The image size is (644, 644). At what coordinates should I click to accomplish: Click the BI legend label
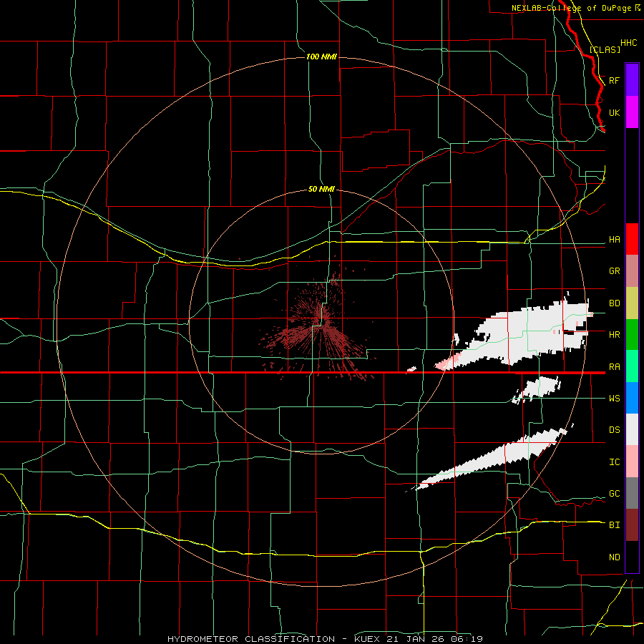614,525
